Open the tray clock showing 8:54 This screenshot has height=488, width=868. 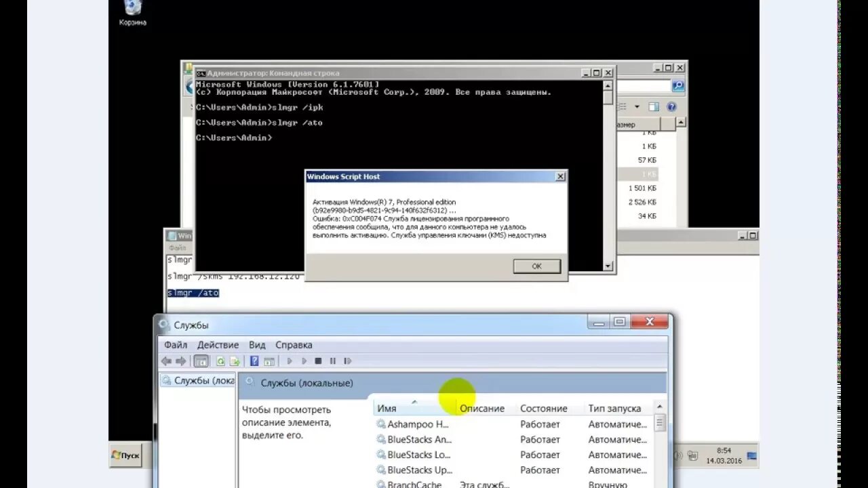[x=724, y=455]
